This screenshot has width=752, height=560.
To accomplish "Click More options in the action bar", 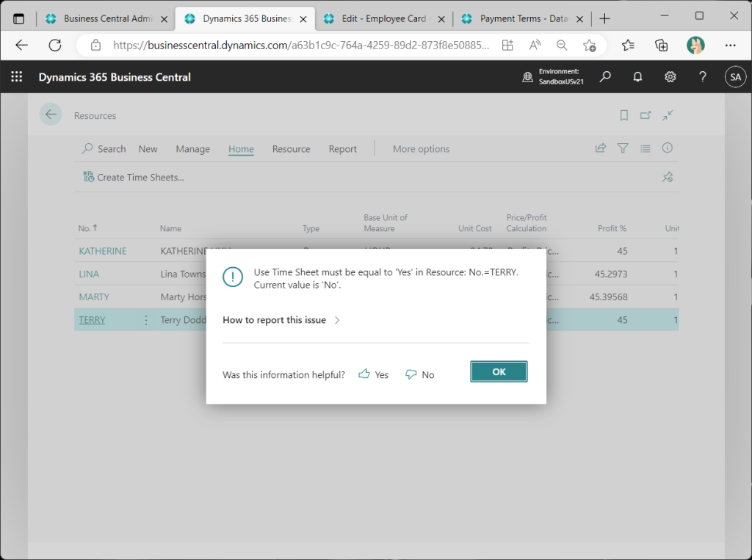I will click(x=421, y=149).
